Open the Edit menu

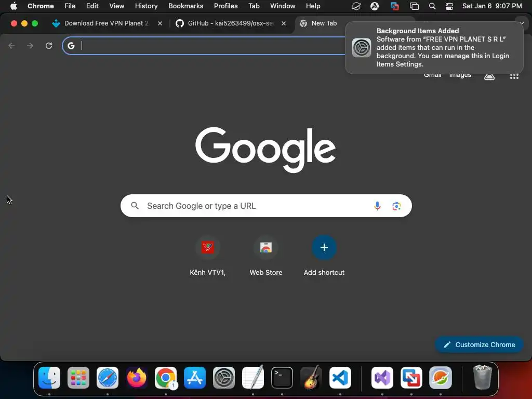click(x=92, y=6)
